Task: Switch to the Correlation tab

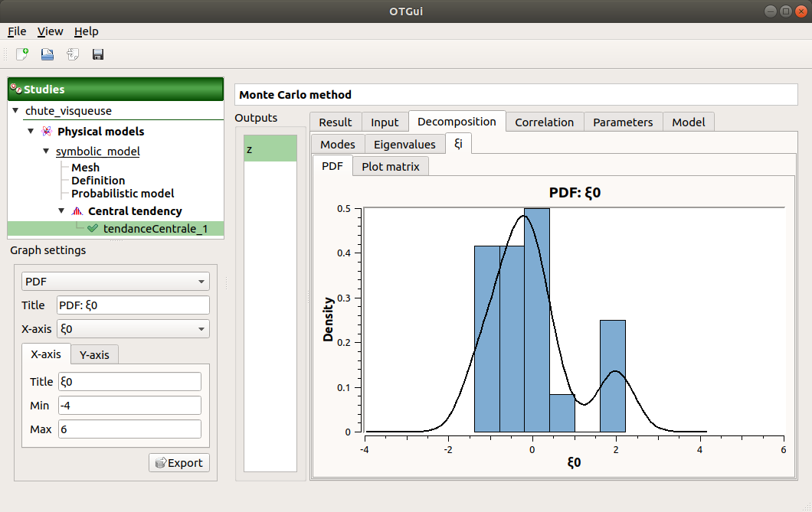Action: pos(544,122)
